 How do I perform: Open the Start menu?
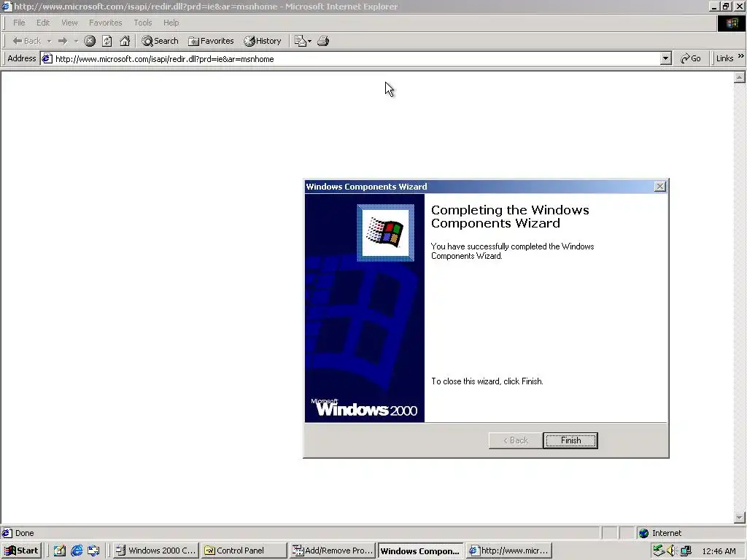coord(21,551)
